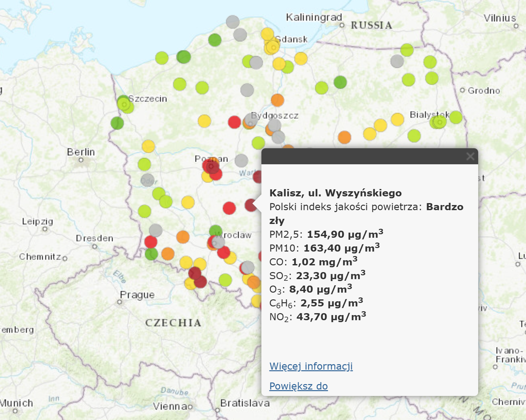Close the Kalisz station info popup
Image resolution: width=526 pixels, height=420 pixels.
[470, 156]
